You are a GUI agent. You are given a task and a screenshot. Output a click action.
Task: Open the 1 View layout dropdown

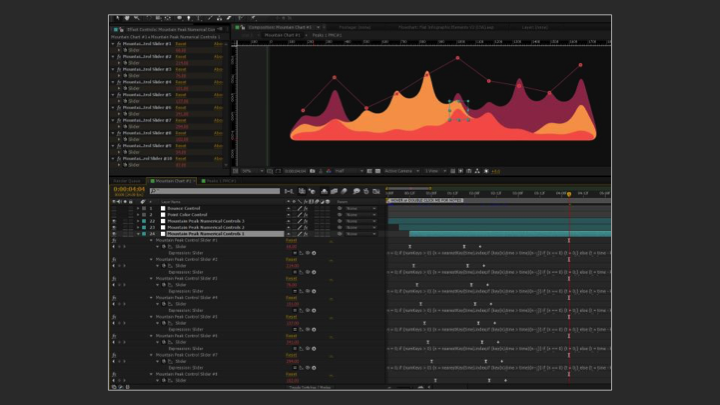click(435, 171)
